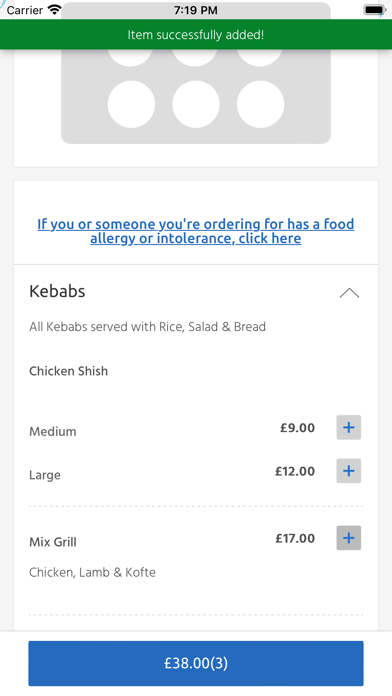Tap the Item successfully added banner
392x696 pixels.
pos(196,35)
